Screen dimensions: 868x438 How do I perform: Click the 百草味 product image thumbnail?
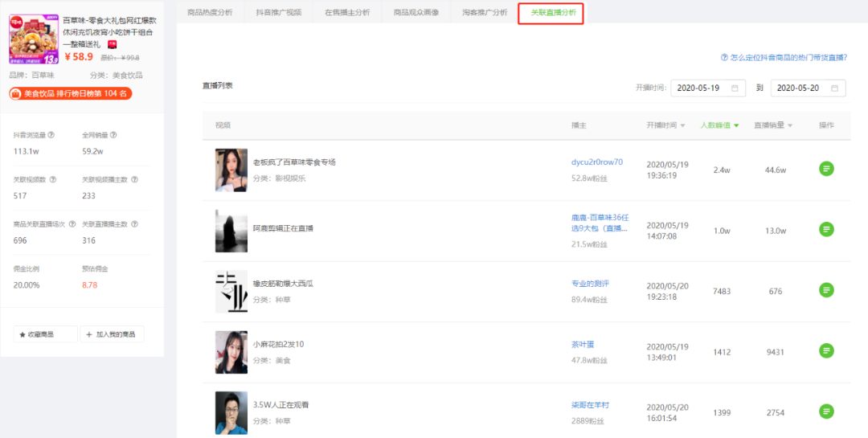[x=34, y=39]
